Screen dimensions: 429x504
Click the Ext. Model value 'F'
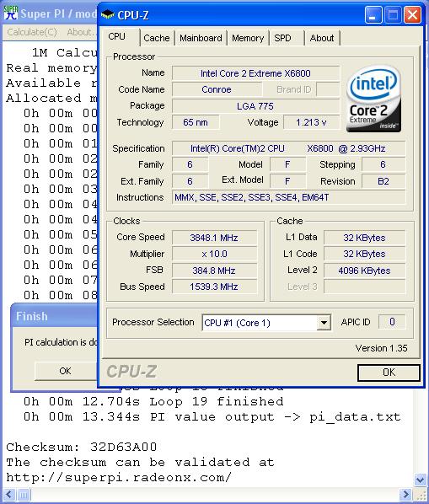click(x=287, y=181)
